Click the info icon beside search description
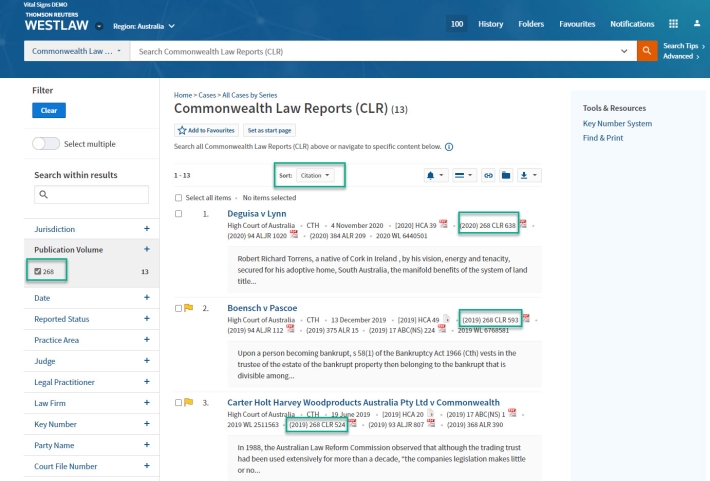The width and height of the screenshot is (710, 481). point(449,147)
